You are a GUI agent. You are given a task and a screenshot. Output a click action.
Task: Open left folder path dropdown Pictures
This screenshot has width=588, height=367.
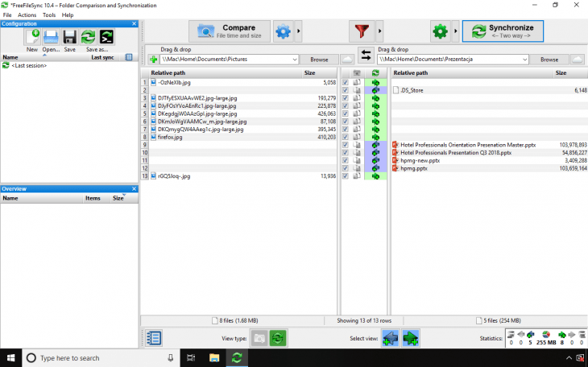pos(294,60)
